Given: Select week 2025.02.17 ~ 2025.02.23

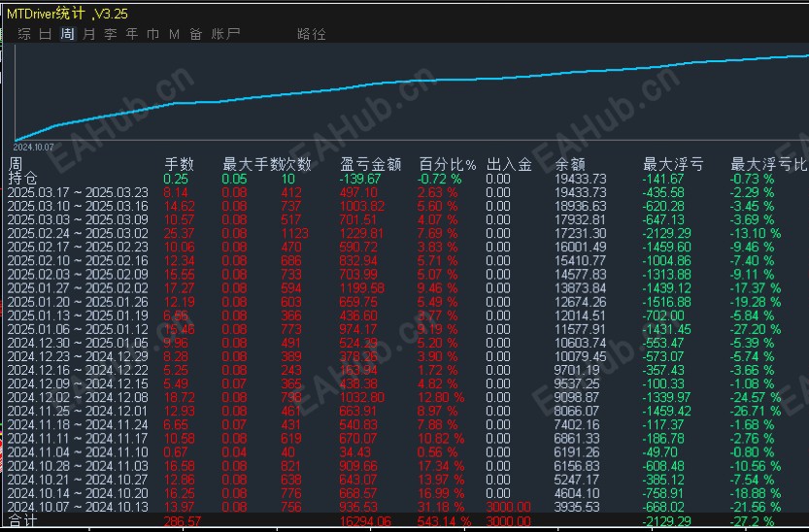Looking at the screenshot, I should [78, 247].
